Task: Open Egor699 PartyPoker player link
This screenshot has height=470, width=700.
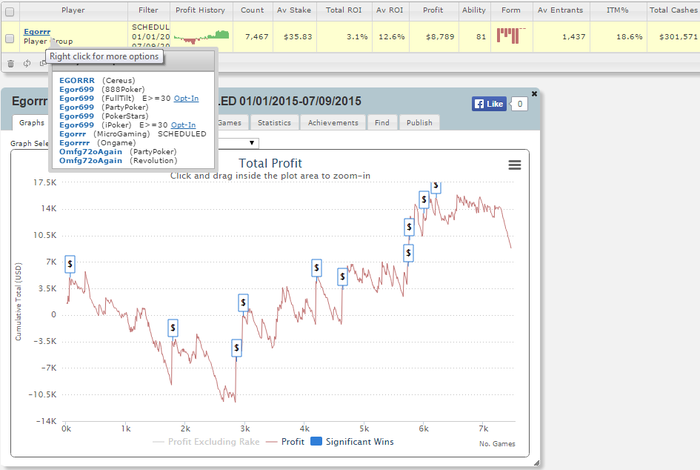Action: [76, 107]
